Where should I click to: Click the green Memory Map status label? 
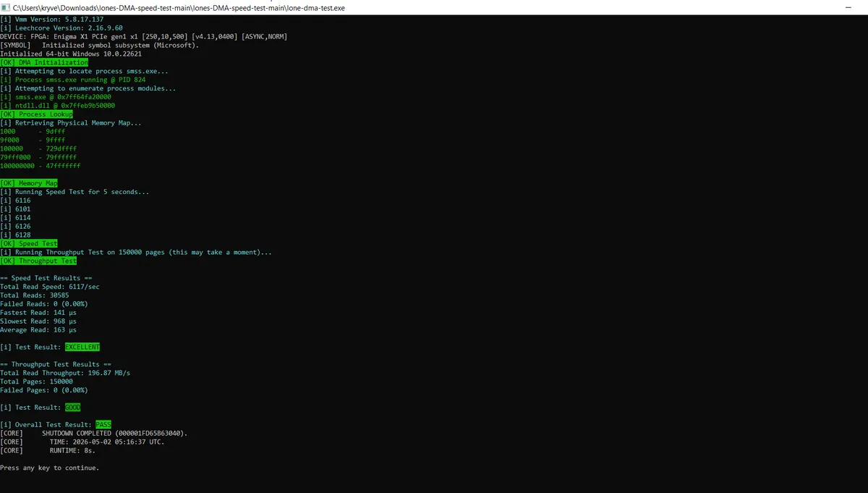pyautogui.click(x=29, y=183)
